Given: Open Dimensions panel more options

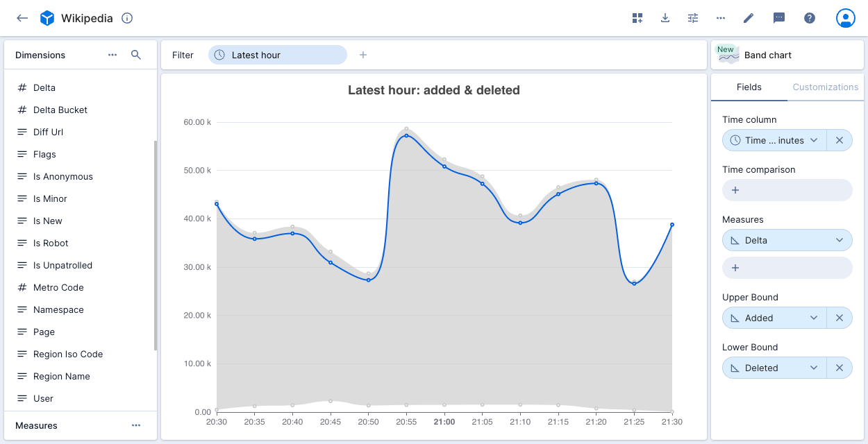Looking at the screenshot, I should (x=112, y=55).
